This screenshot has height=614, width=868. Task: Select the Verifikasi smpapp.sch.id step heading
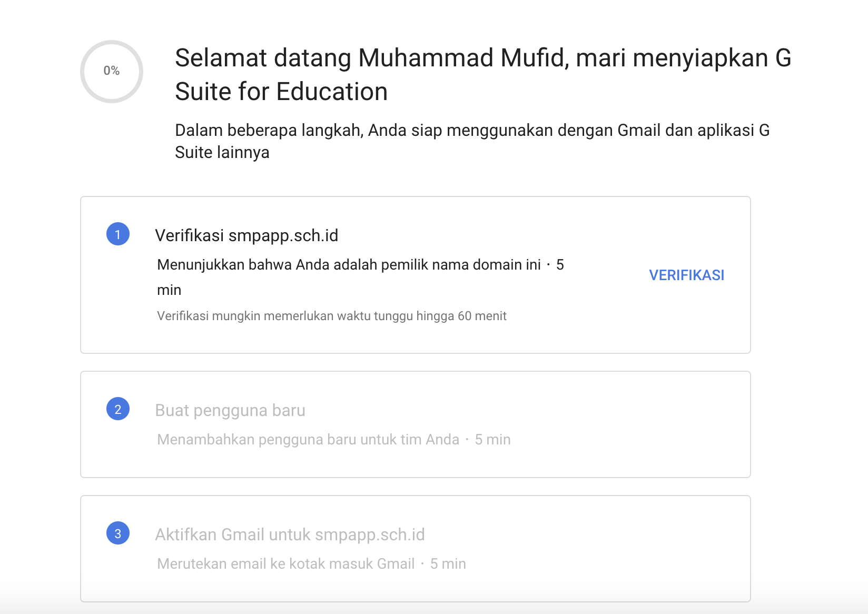pyautogui.click(x=246, y=236)
